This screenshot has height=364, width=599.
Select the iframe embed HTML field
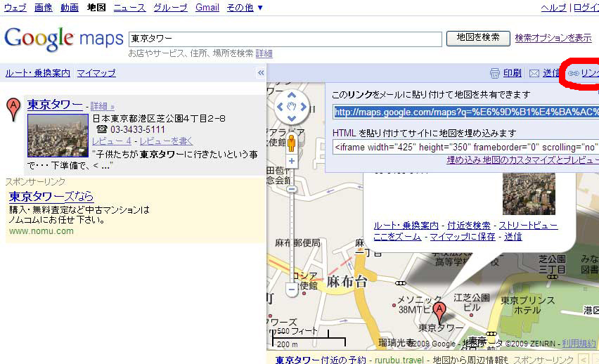point(465,147)
